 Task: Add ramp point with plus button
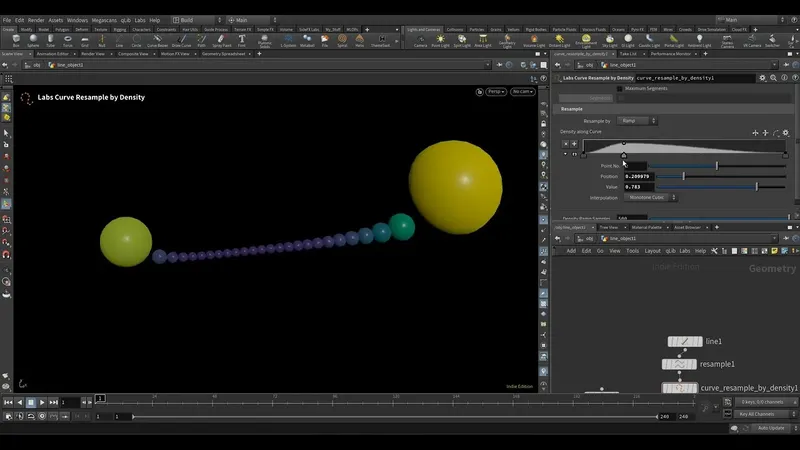574,144
